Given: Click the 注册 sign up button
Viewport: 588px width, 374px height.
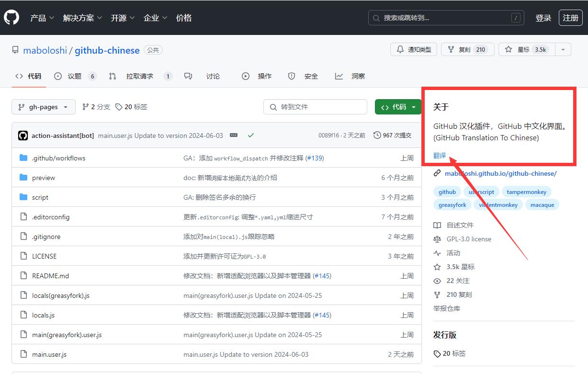Looking at the screenshot, I should click(x=570, y=18).
